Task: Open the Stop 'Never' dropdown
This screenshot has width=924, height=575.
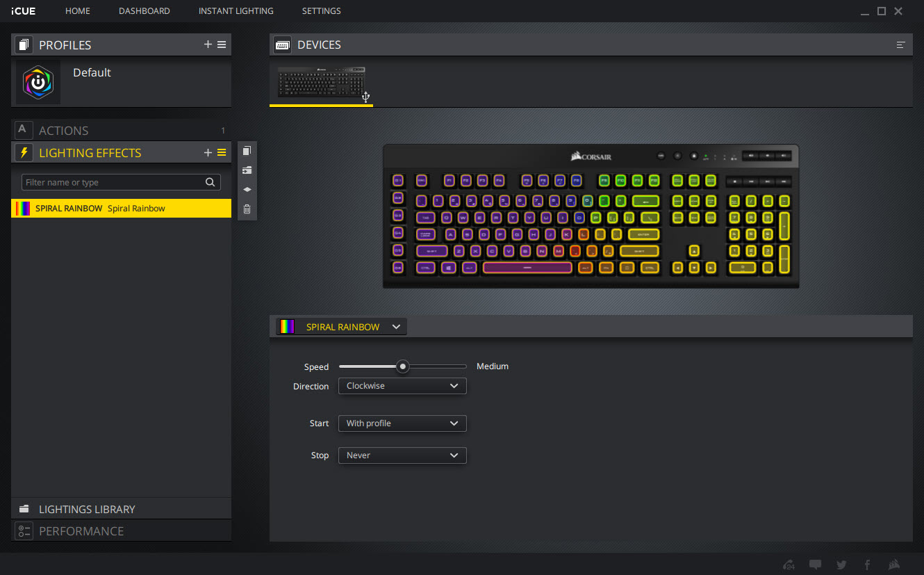Action: [402, 455]
